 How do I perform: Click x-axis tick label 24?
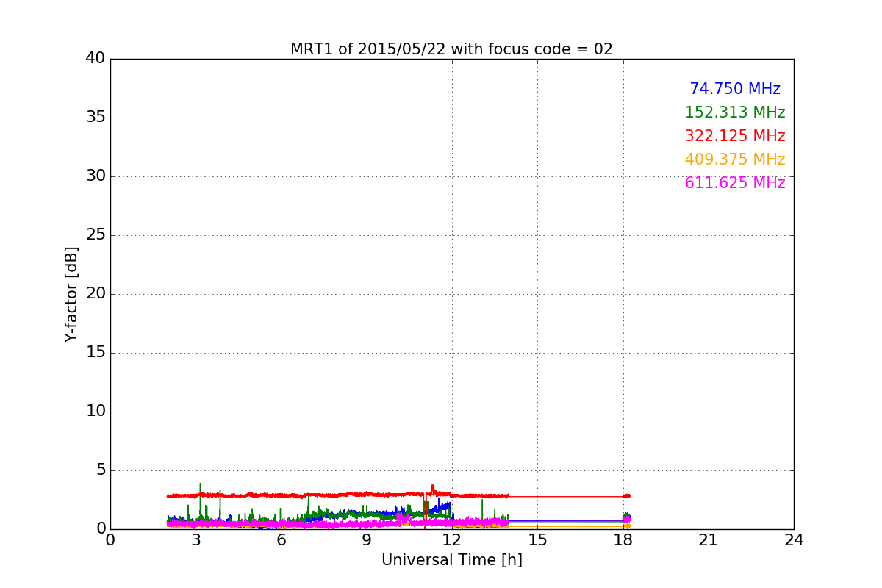click(794, 540)
